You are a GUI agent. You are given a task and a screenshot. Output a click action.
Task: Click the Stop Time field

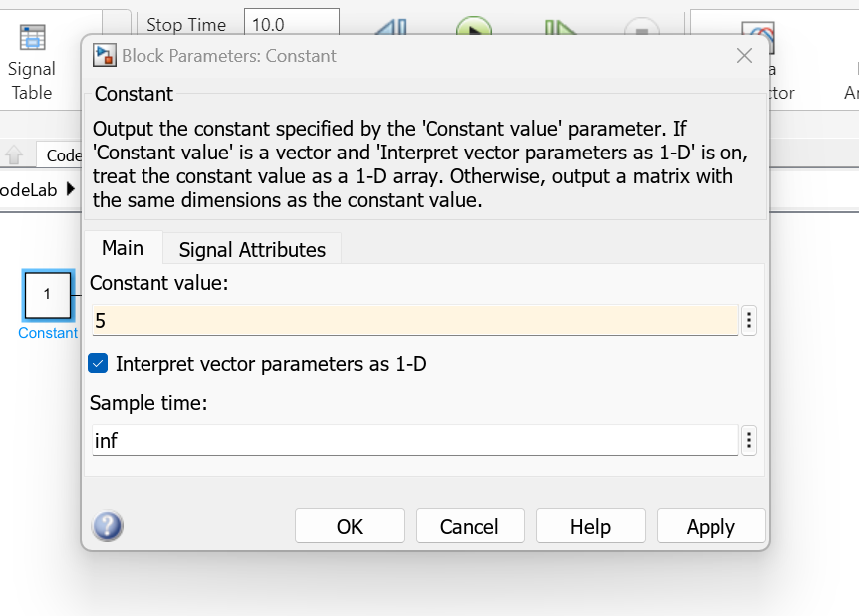coord(293,24)
